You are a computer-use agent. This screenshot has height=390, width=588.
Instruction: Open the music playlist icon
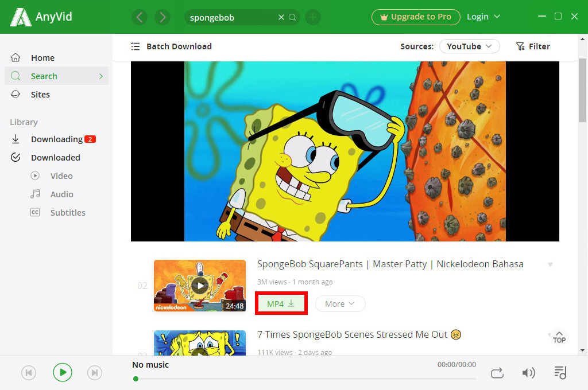point(560,372)
